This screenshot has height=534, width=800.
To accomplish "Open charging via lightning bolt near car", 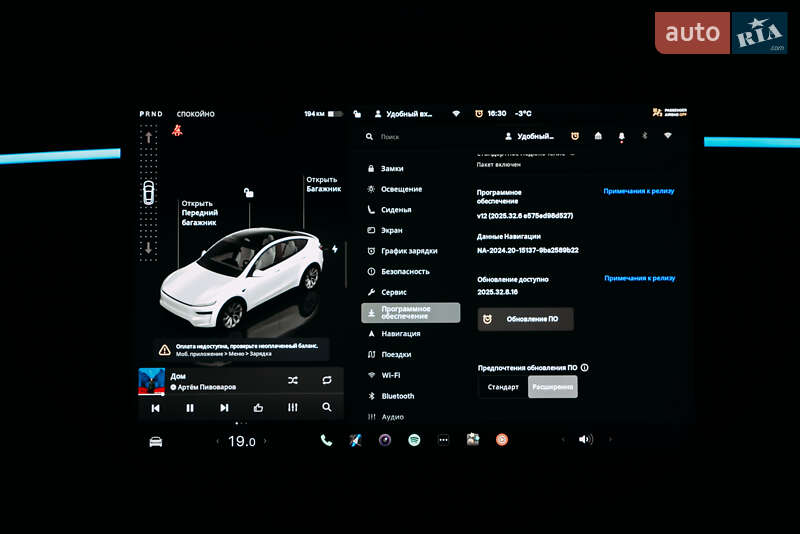I will [335, 249].
